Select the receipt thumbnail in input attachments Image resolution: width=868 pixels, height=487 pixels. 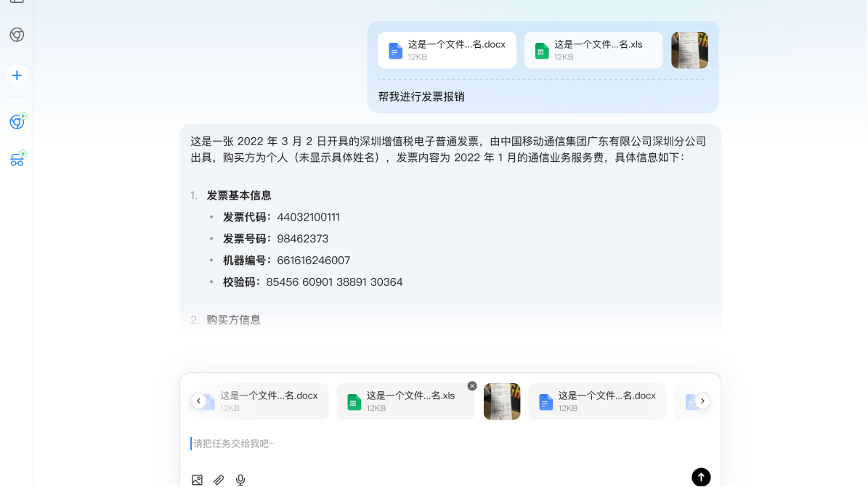[502, 401]
